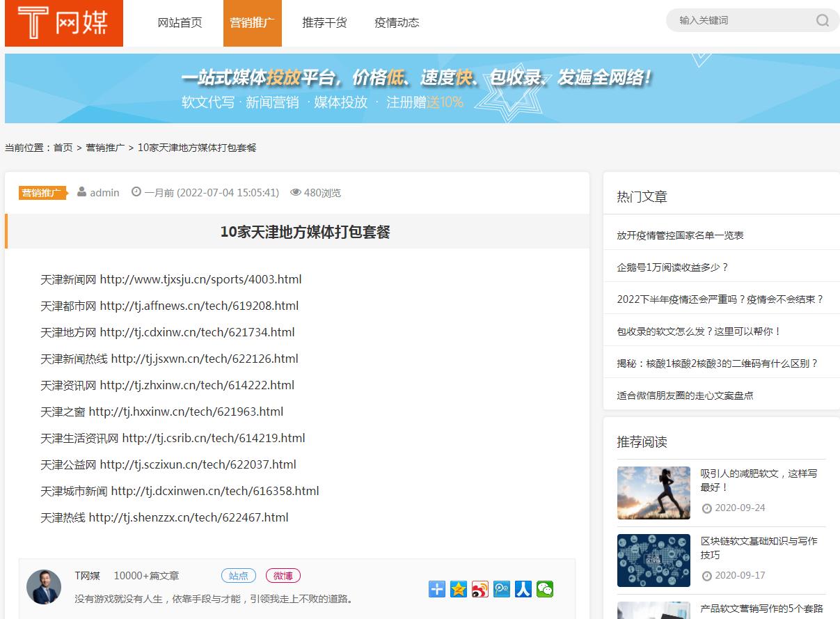The width and height of the screenshot is (840, 619).
Task: Click the 天津资讯网 zhxinw.cn line
Action: coord(168,385)
